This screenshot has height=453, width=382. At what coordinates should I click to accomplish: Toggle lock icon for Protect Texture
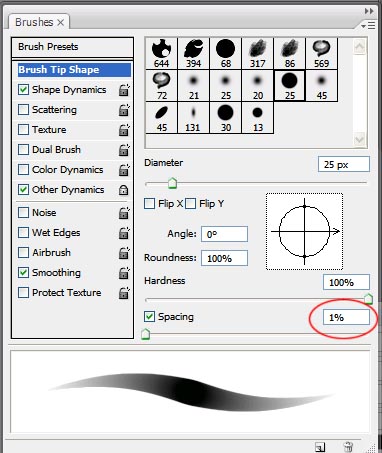(124, 293)
